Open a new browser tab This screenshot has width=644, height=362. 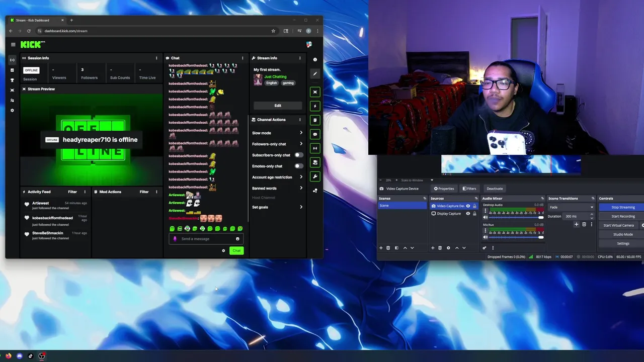tap(71, 20)
